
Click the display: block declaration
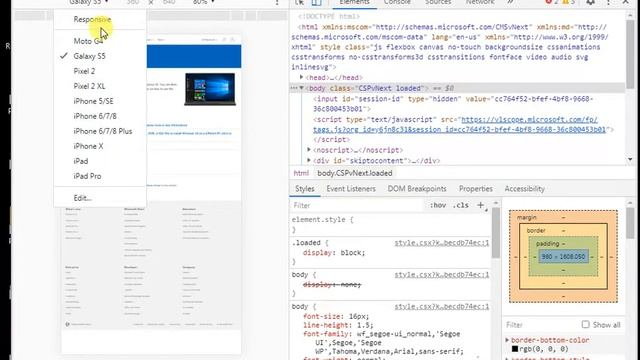pos(334,253)
